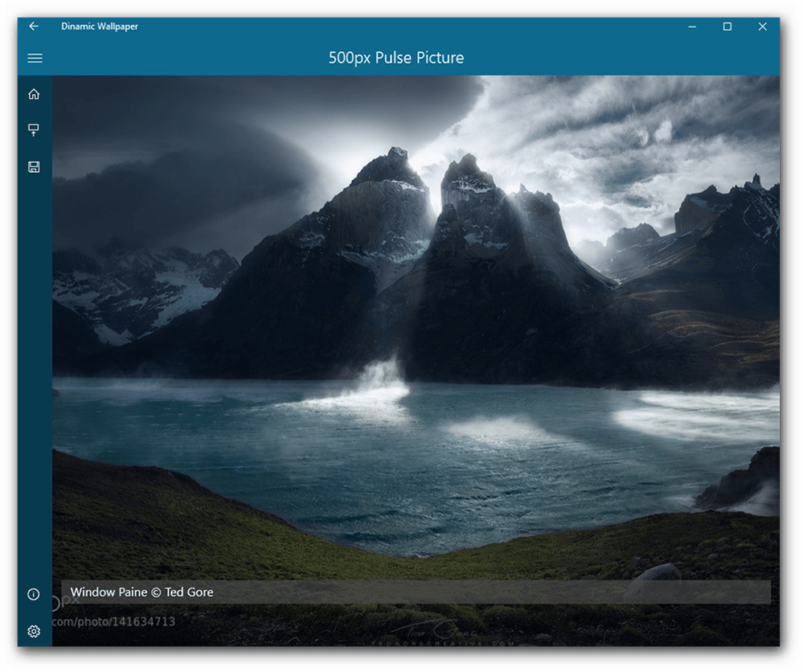Open the About info page
The width and height of the screenshot is (803, 672).
click(x=34, y=595)
